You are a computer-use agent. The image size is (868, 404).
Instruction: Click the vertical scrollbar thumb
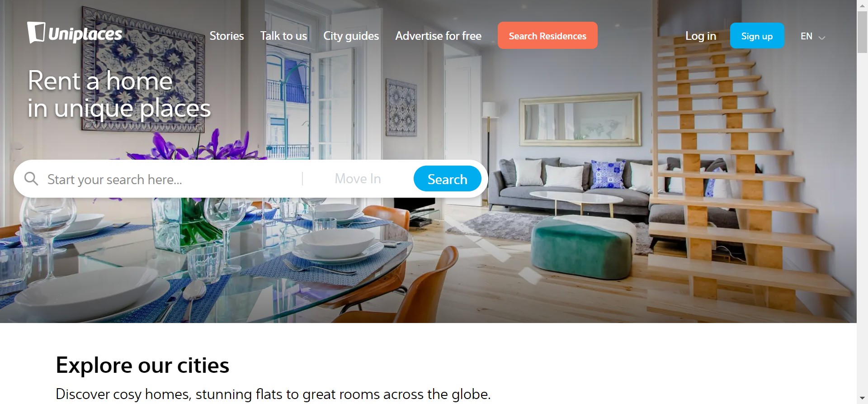click(862, 32)
